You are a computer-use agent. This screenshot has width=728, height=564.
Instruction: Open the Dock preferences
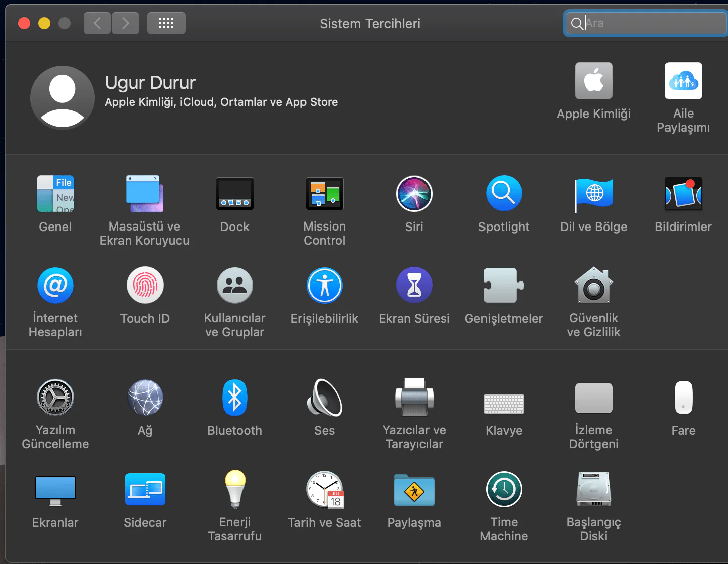[x=234, y=194]
